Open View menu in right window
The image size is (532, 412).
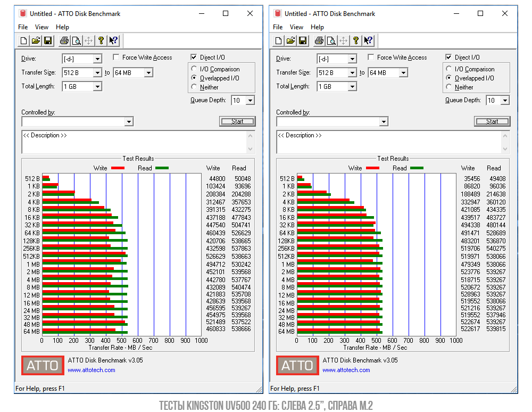(x=296, y=27)
